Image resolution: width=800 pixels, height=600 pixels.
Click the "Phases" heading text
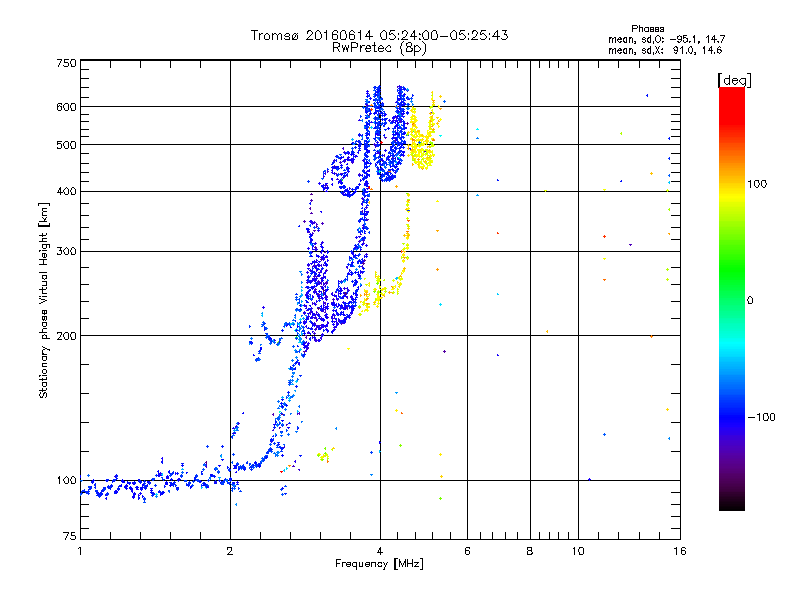click(647, 29)
